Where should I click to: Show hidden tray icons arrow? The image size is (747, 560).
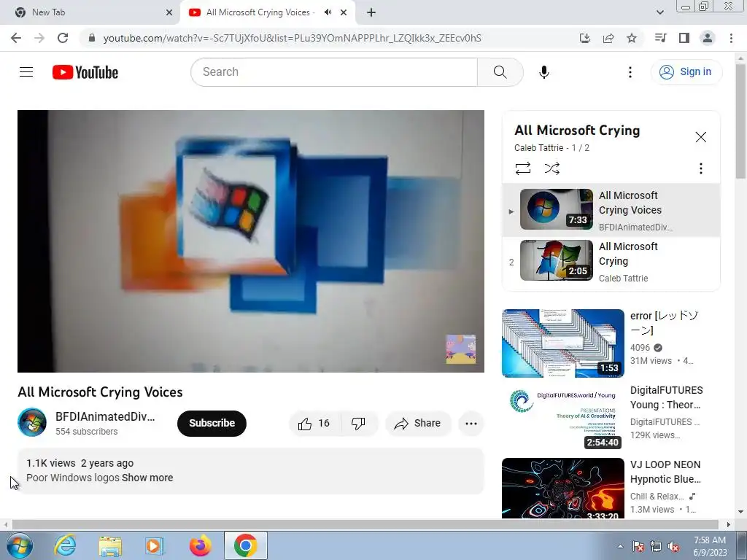click(x=620, y=546)
